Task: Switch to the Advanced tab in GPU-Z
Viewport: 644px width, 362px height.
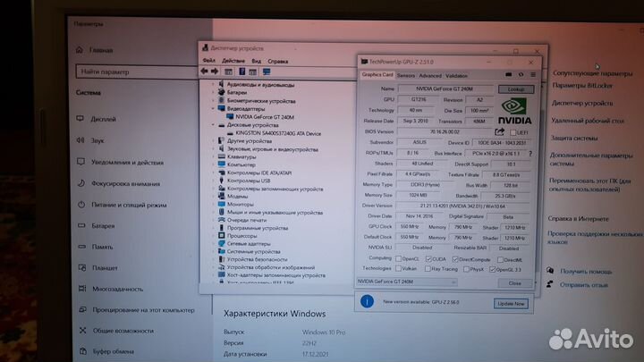Action: (x=430, y=75)
